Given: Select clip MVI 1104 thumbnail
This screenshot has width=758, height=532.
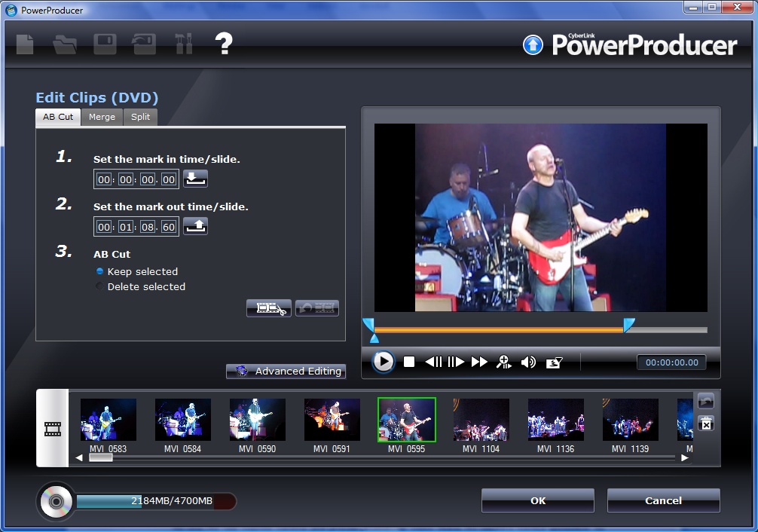Looking at the screenshot, I should pyautogui.click(x=481, y=419).
